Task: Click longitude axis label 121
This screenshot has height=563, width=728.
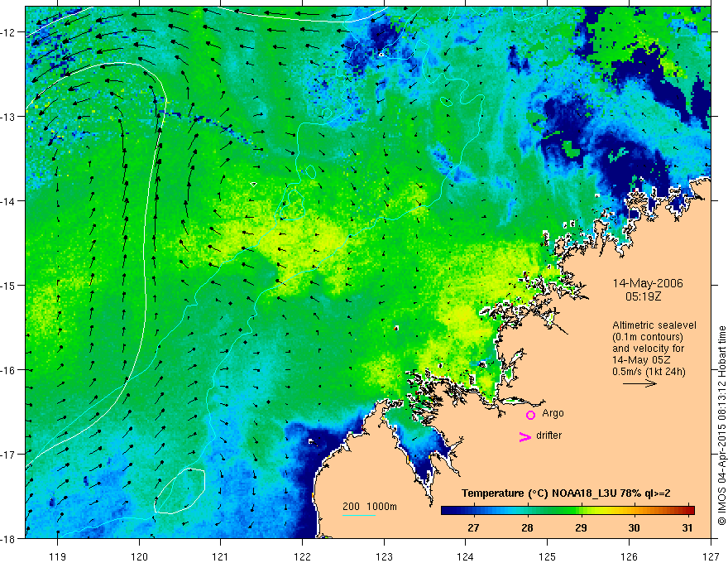Action: coord(221,557)
